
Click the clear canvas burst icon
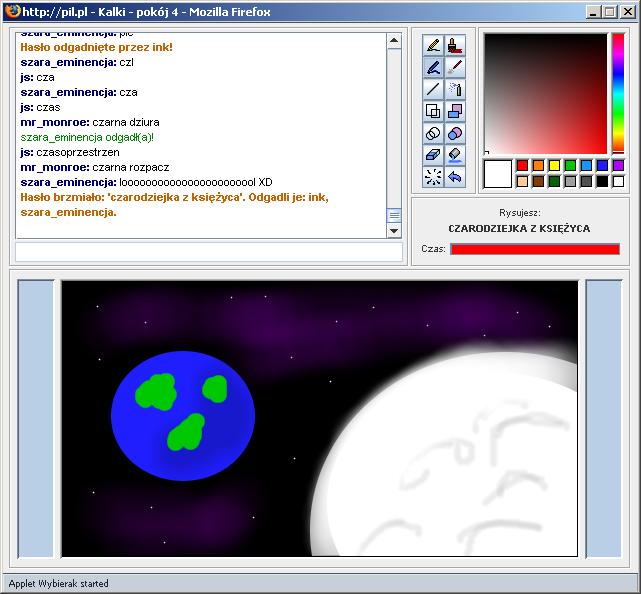(433, 177)
